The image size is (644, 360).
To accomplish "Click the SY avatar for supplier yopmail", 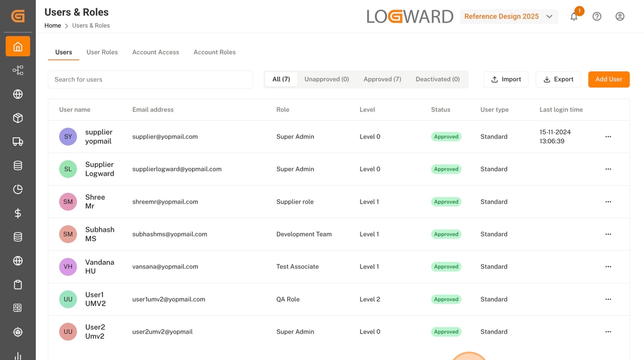I will [68, 137].
